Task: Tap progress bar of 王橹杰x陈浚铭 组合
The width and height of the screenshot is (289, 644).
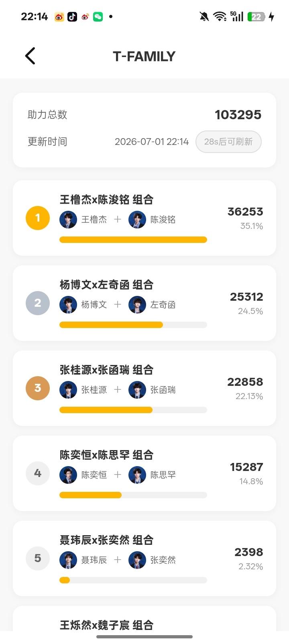Action: [x=133, y=240]
